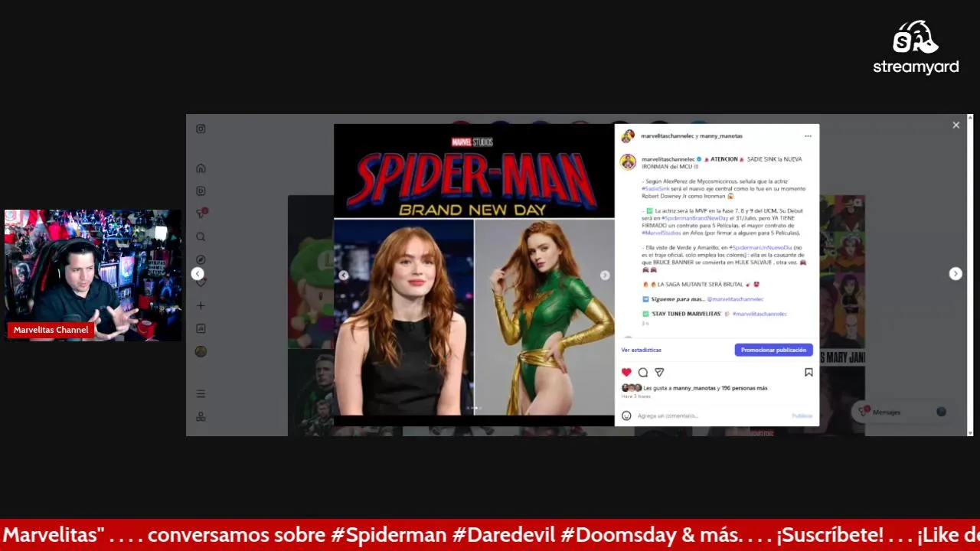Open profile avatar in the sidebar
The height and width of the screenshot is (551, 980).
coord(201,351)
